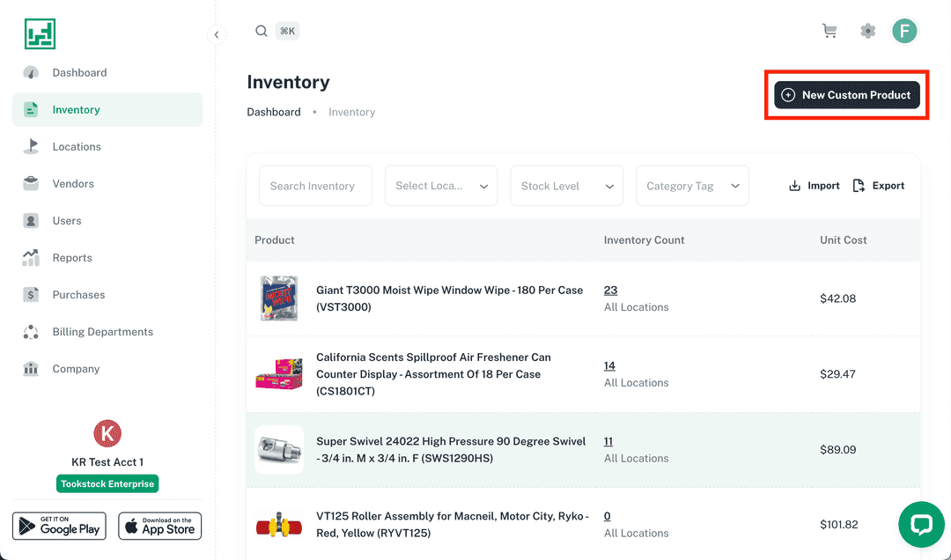
Task: Navigate to Billing Departments
Action: pyautogui.click(x=102, y=332)
